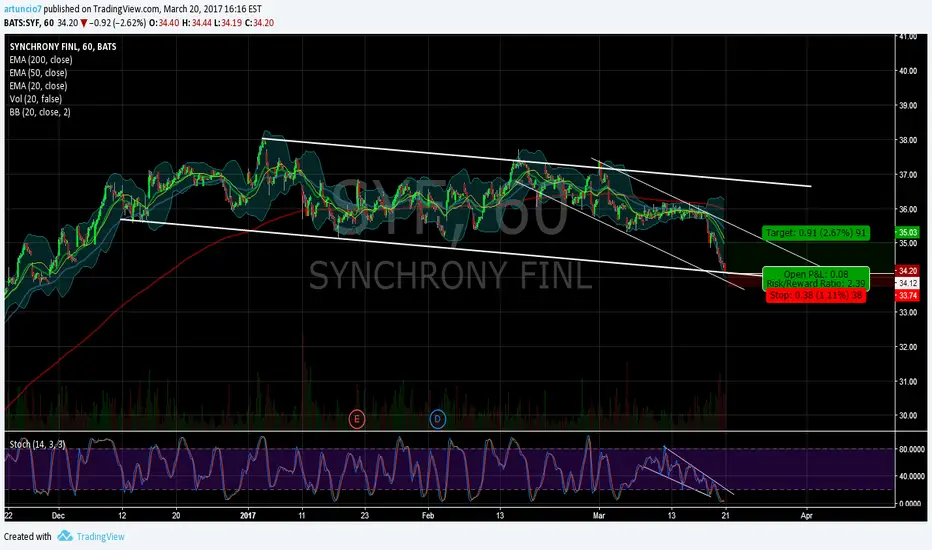This screenshot has width=932, height=550.
Task: Click the Created with caption text
Action: 27,536
